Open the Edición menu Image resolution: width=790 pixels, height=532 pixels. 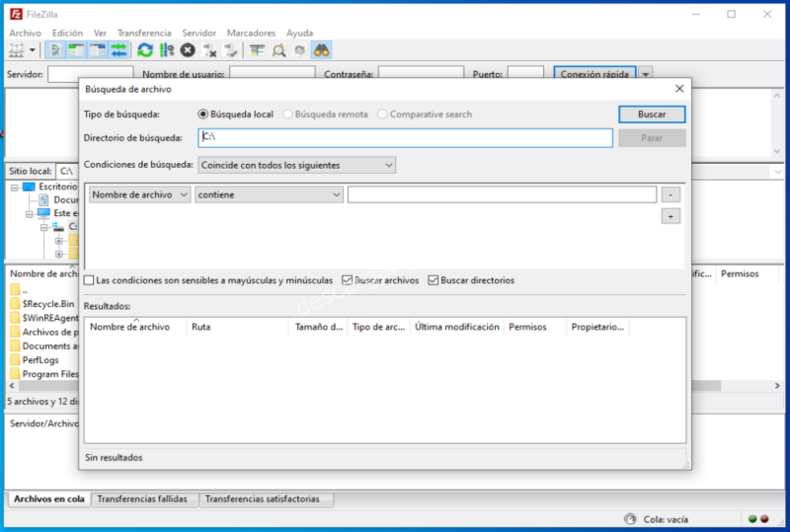tap(67, 33)
